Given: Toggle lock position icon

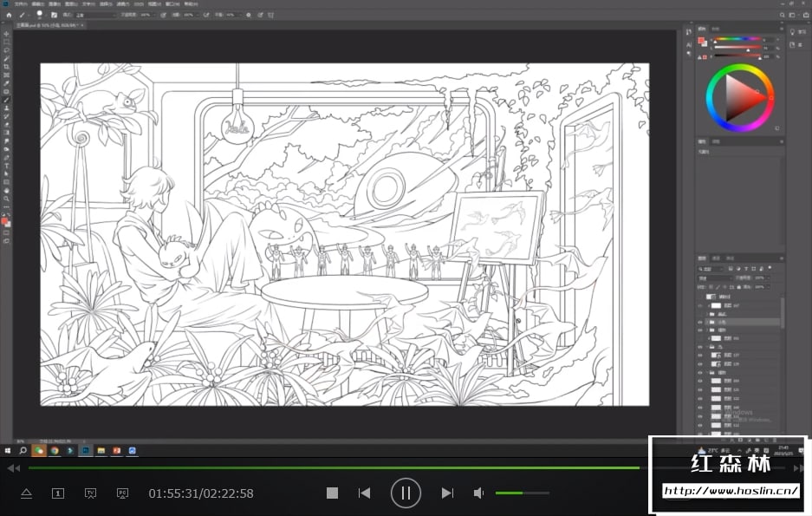Looking at the screenshot, I should (724, 287).
